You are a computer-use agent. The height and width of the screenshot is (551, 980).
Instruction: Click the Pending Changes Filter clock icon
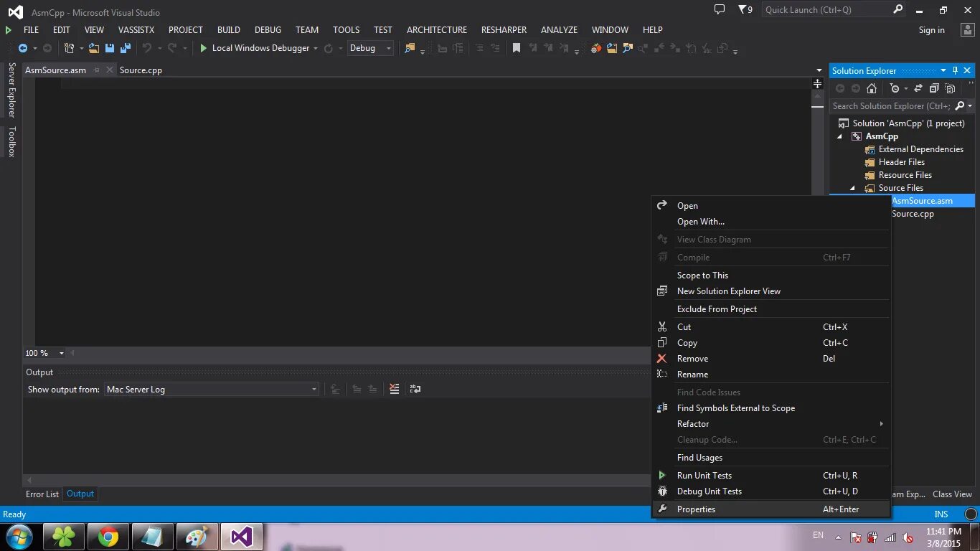[x=895, y=88]
